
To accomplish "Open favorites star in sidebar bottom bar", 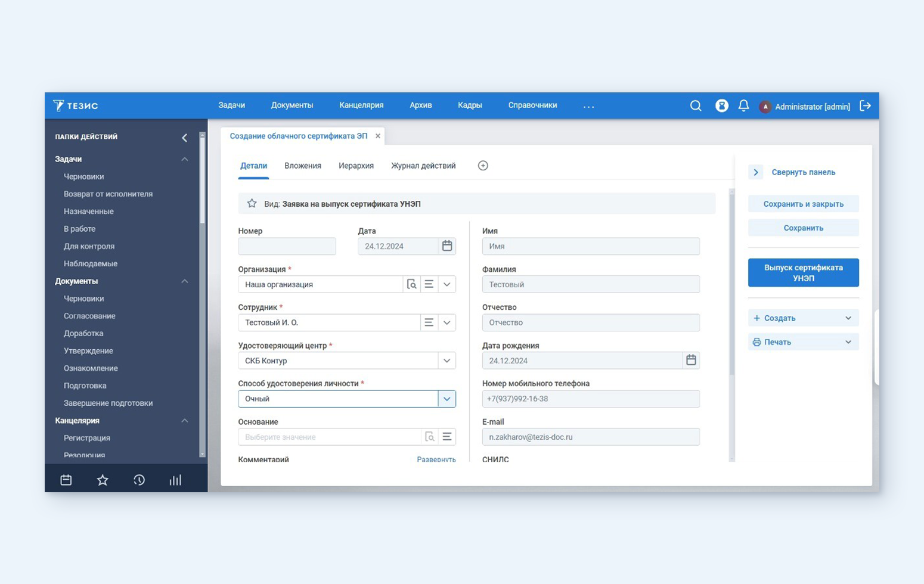I will point(103,480).
